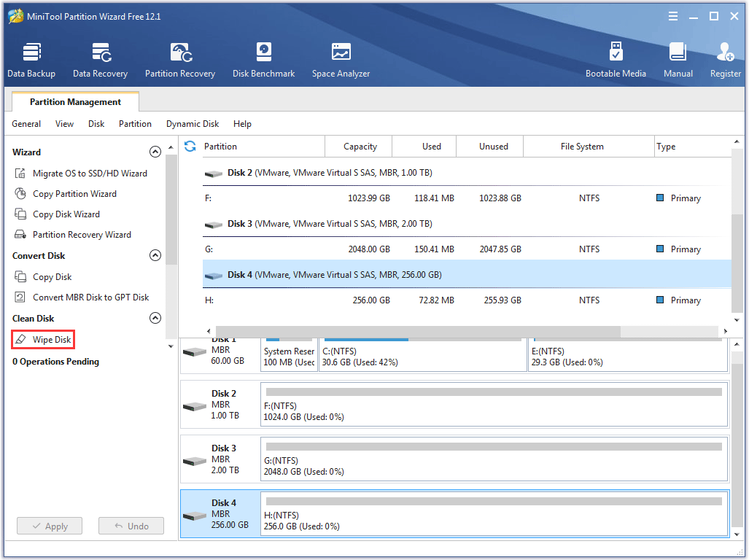Click the Undo button
Image resolution: width=749 pixels, height=560 pixels.
click(131, 526)
